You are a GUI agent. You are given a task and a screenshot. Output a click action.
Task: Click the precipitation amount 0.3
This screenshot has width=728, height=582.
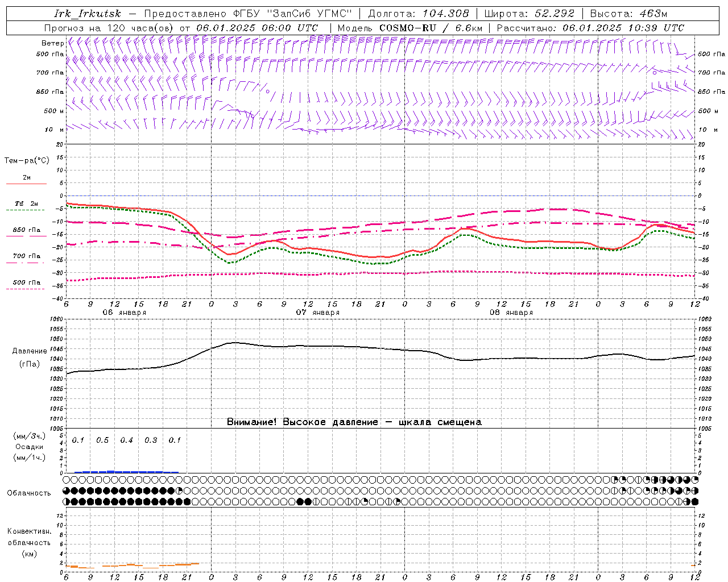pyautogui.click(x=151, y=440)
